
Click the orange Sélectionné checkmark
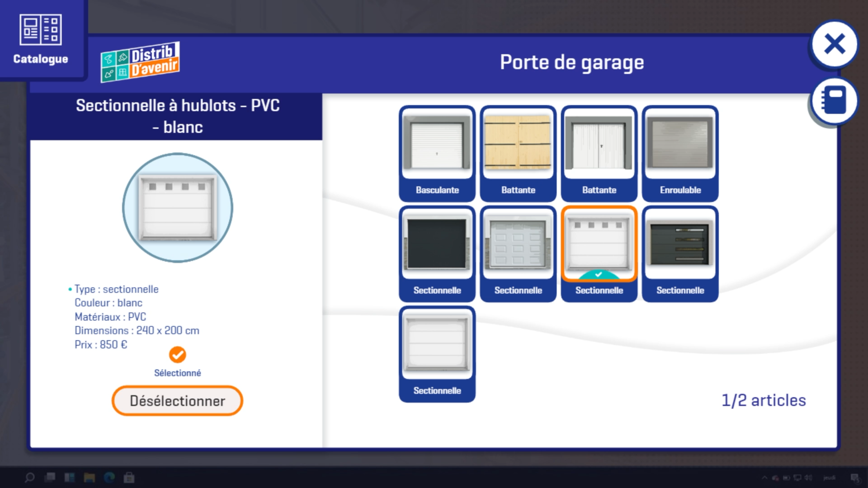point(177,355)
